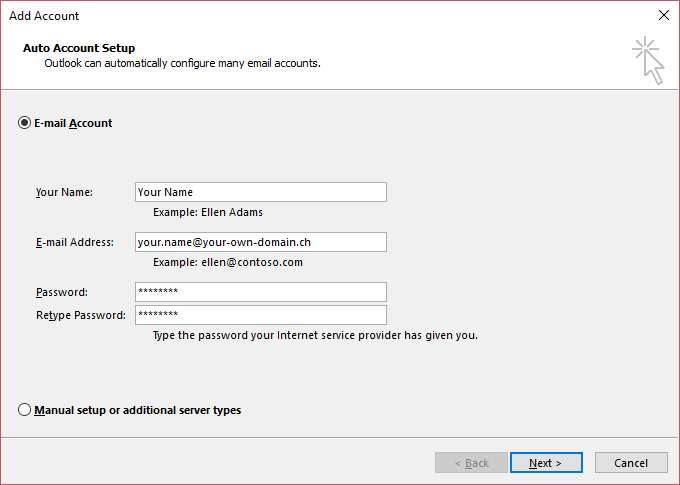The image size is (680, 485).
Task: Select the E-mail Account radio button
Action: coord(24,123)
